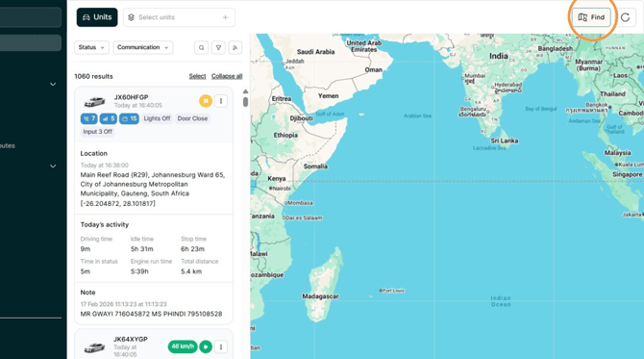This screenshot has height=359, width=644.
Task: Click the satellite count badge showing 7
Action: point(88,118)
